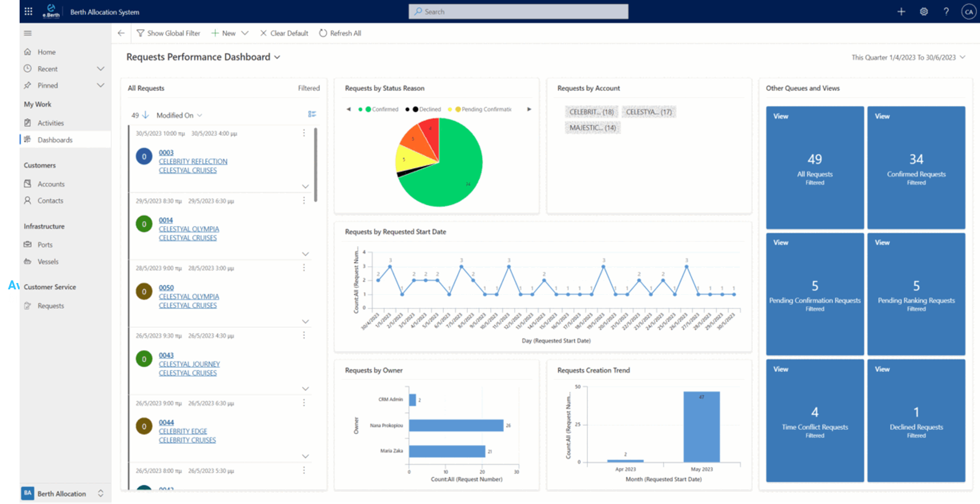Open more options for request 0050
The image size is (980, 504).
tap(304, 268)
